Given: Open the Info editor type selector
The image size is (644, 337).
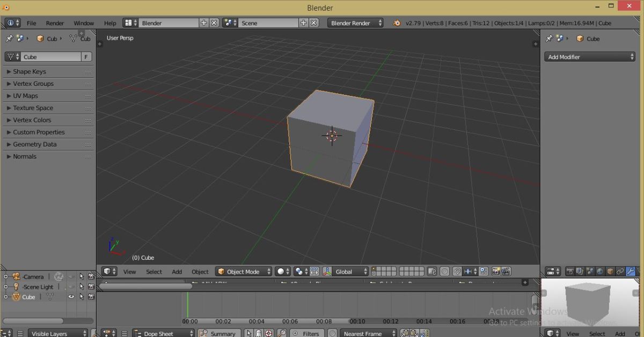Looking at the screenshot, I should click(13, 23).
